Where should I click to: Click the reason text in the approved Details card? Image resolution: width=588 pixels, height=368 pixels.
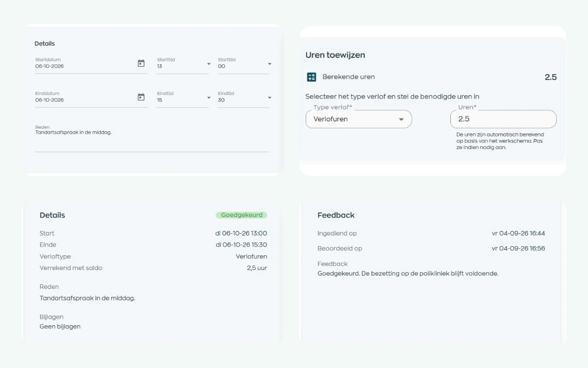[87, 298]
